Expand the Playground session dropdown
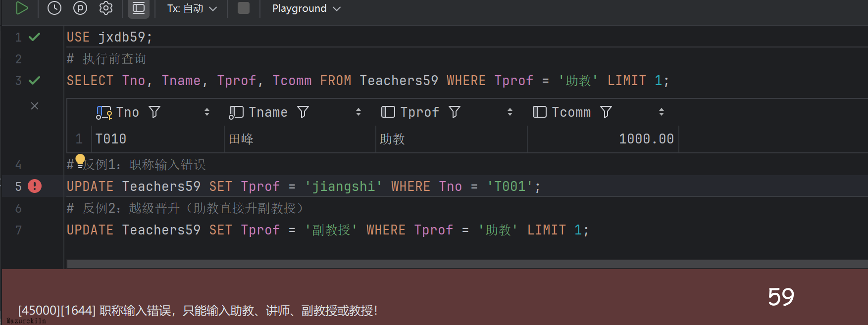The height and width of the screenshot is (325, 868). pyautogui.click(x=306, y=8)
